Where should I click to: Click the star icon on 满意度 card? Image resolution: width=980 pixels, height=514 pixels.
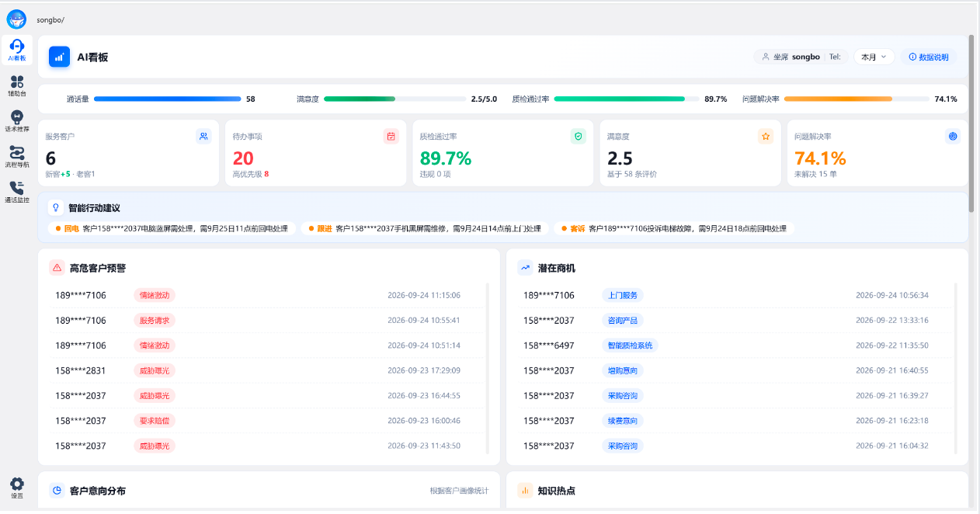point(766,136)
